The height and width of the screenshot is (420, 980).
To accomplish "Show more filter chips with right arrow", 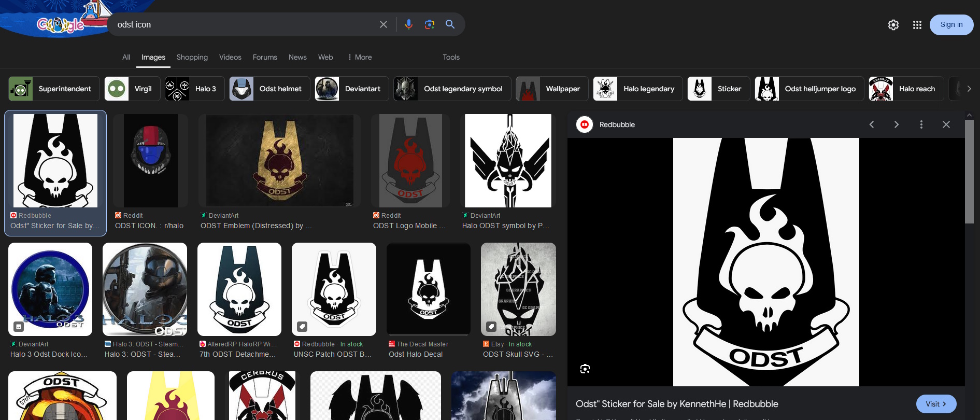I will (x=969, y=89).
